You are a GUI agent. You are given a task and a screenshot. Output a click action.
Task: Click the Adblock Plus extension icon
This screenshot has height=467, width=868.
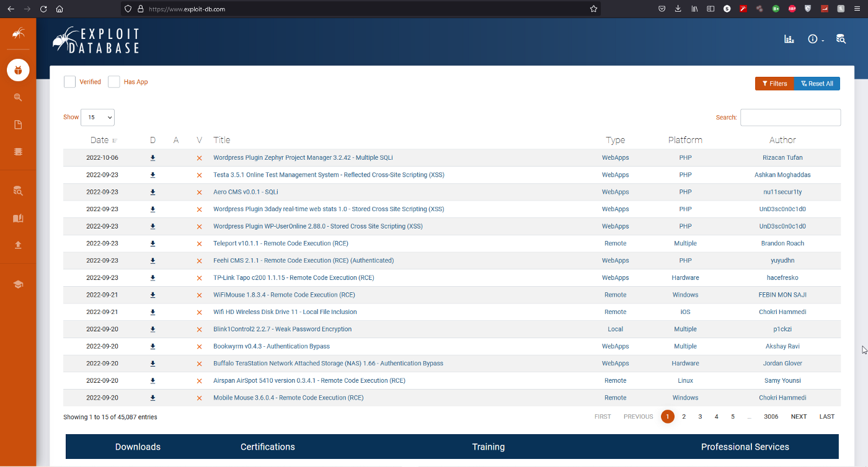[x=792, y=9]
